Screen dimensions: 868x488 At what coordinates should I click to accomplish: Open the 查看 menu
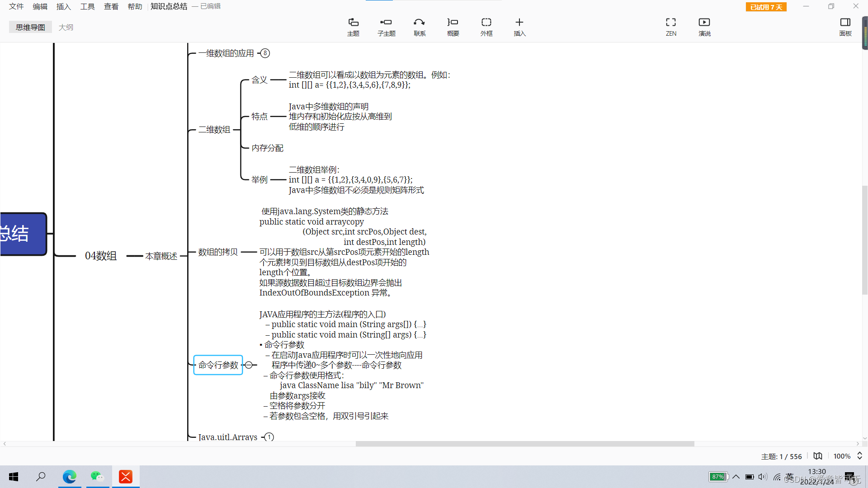111,6
